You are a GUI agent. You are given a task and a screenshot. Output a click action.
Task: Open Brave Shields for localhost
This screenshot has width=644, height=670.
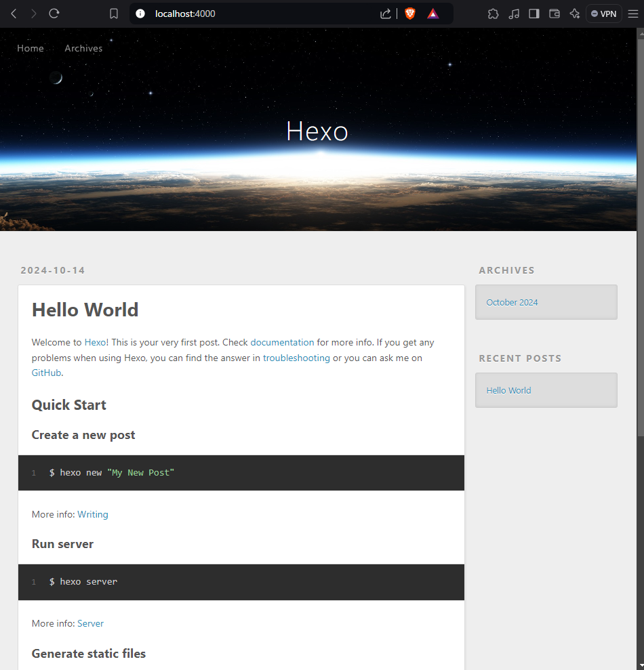pyautogui.click(x=410, y=13)
